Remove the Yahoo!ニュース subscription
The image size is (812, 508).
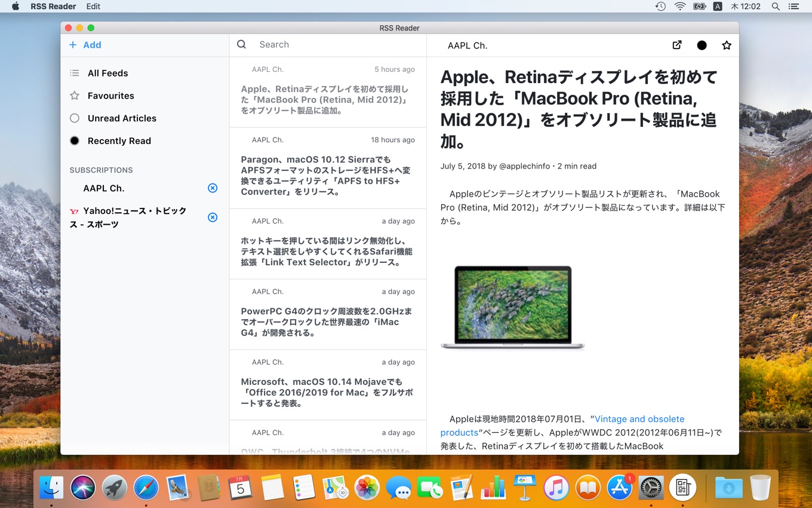[x=213, y=218]
